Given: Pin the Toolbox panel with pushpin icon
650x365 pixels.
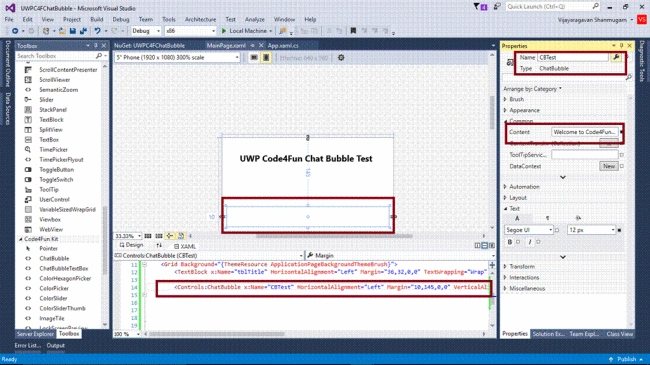Looking at the screenshot, I should pos(96,46).
